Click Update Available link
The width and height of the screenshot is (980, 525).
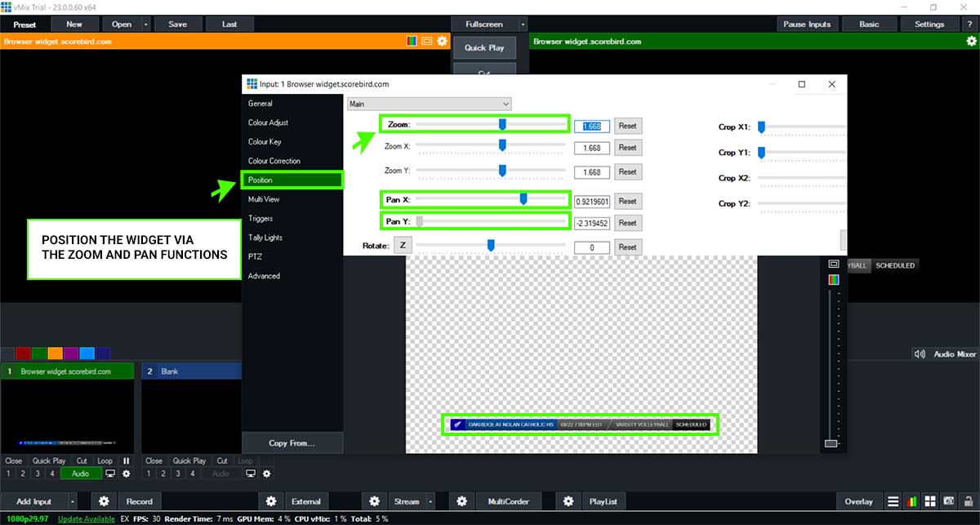(x=87, y=518)
